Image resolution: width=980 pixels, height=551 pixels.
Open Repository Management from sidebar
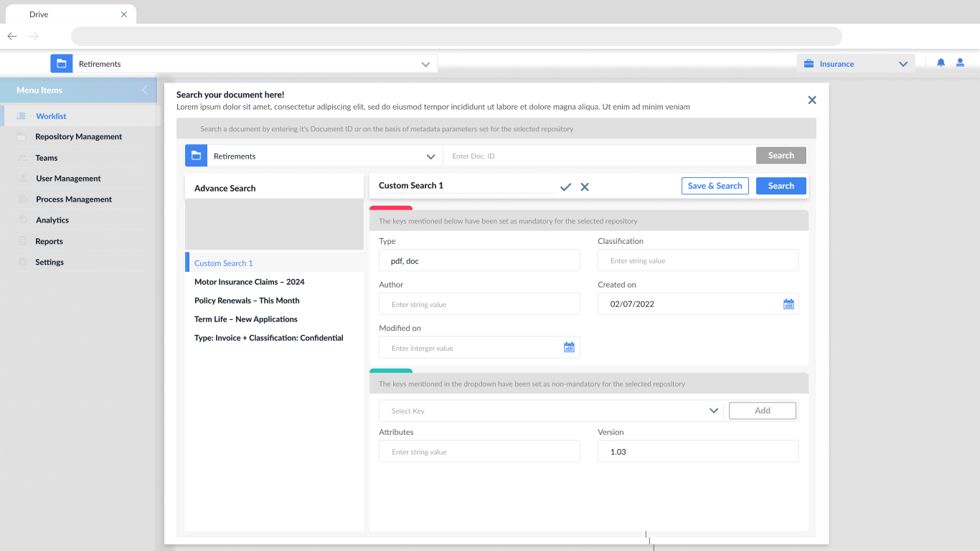[x=78, y=137]
